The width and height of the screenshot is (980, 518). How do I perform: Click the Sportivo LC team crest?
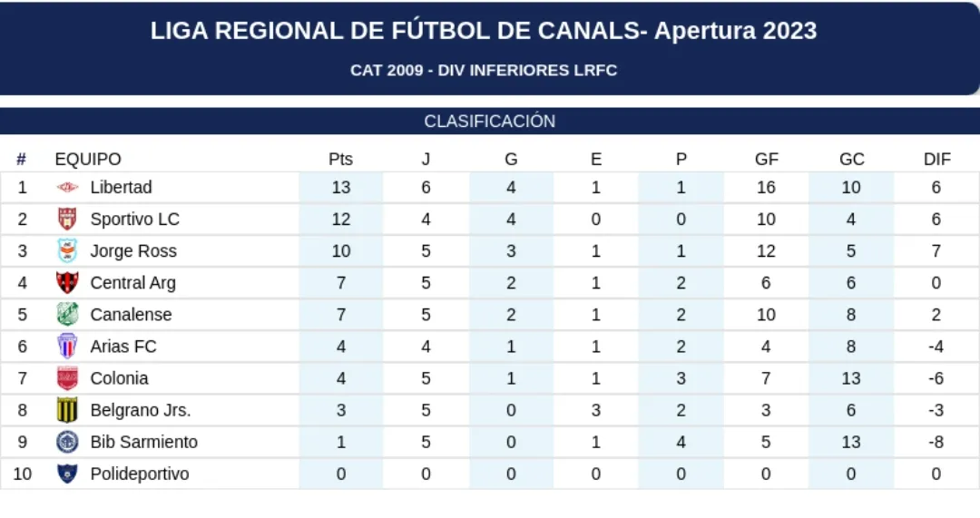[x=68, y=220]
